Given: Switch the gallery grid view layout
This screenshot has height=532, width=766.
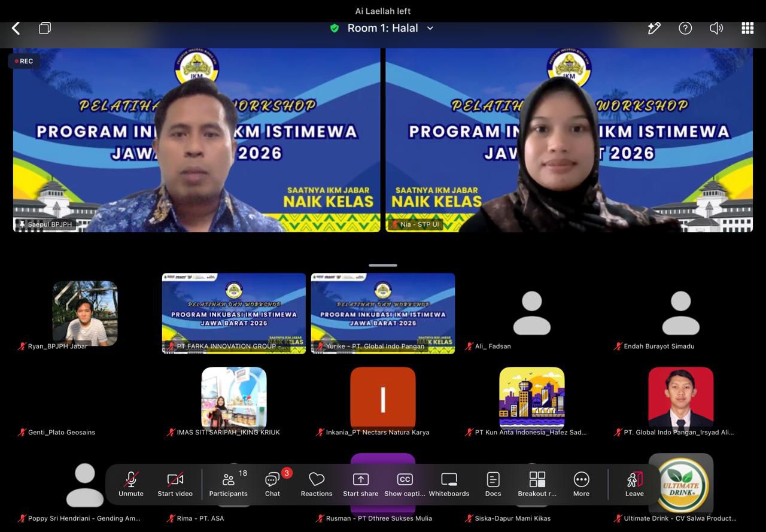Looking at the screenshot, I should coord(747,28).
